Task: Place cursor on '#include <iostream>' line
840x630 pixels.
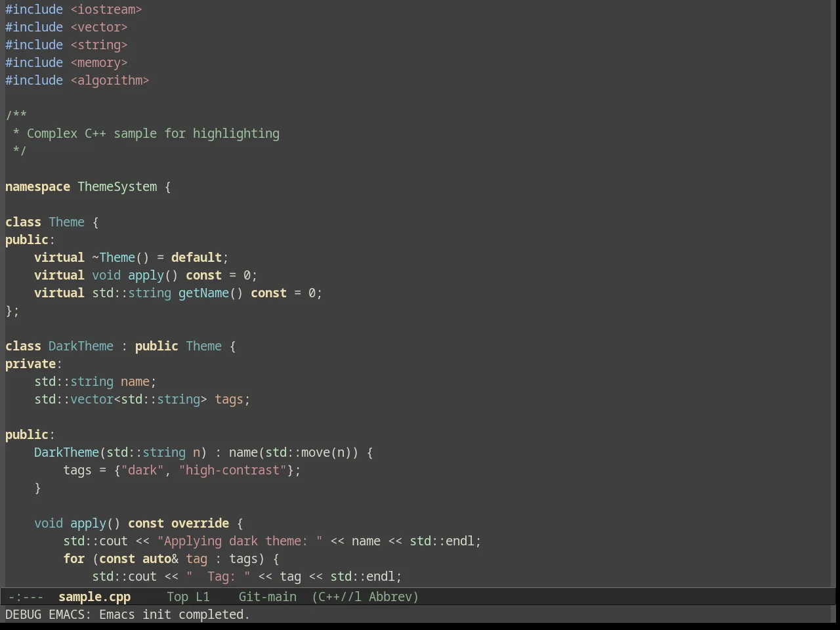Action: point(73,10)
